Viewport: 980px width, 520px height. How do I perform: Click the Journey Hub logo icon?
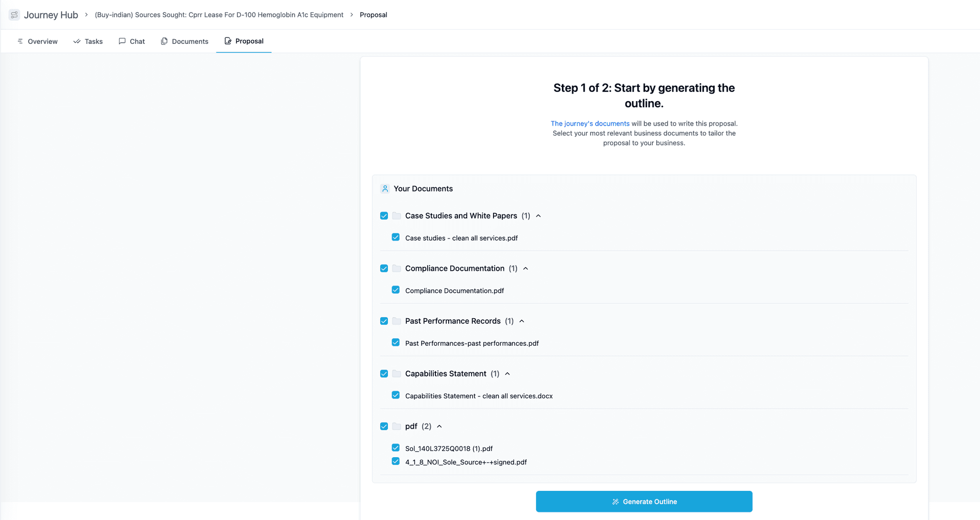coord(14,15)
